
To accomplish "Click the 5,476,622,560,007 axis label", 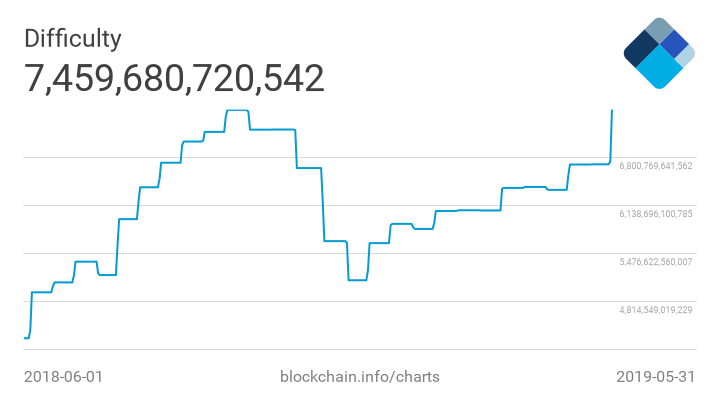I will 656,262.
